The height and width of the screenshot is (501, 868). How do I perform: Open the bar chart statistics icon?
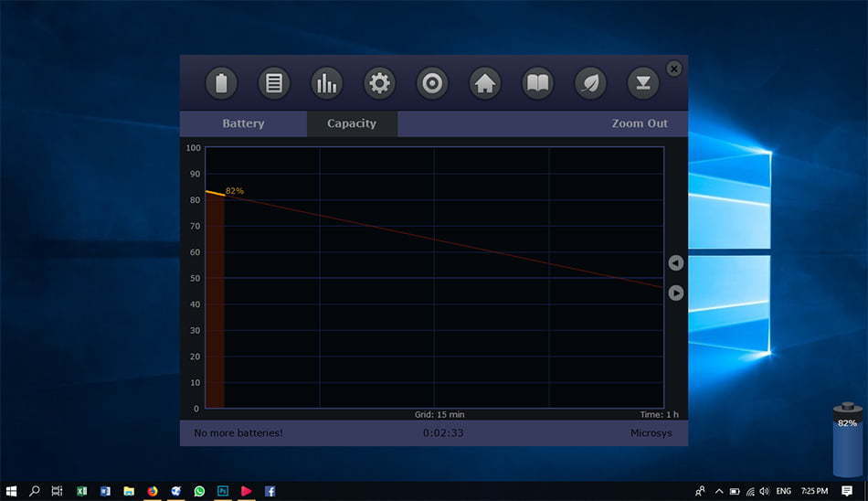click(x=326, y=84)
